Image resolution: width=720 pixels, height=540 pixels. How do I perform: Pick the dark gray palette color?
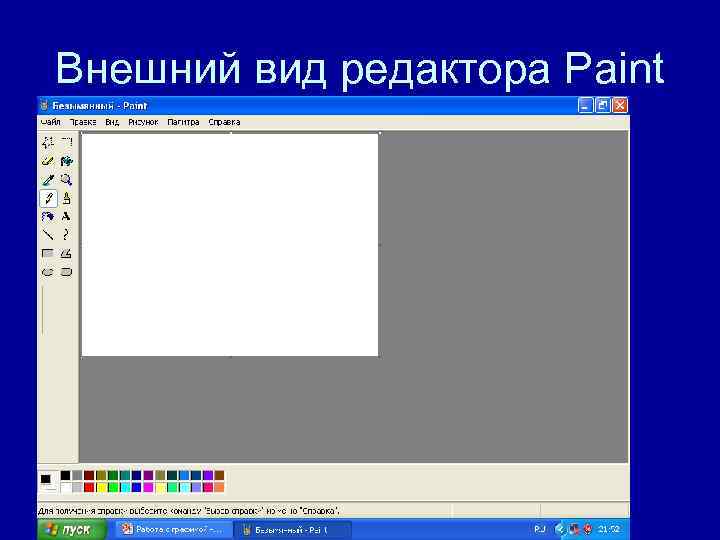pos(78,475)
